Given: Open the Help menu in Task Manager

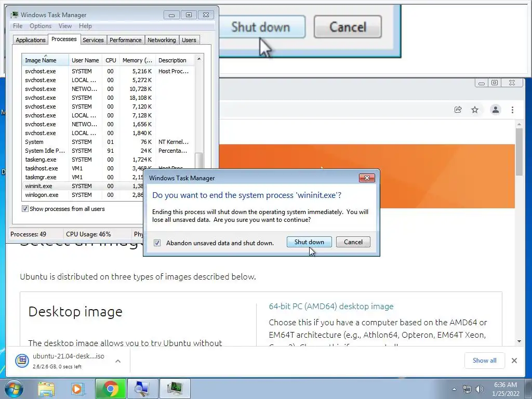Looking at the screenshot, I should point(85,26).
